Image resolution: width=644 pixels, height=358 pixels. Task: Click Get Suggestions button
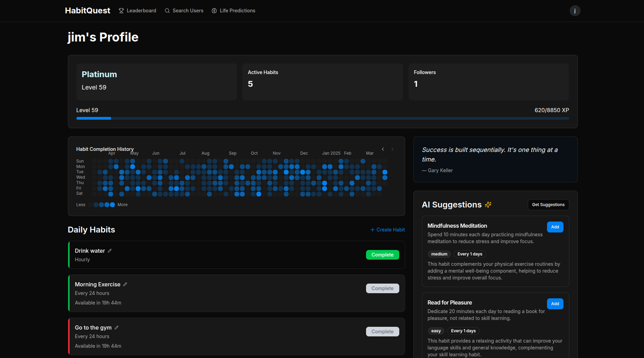(548, 205)
